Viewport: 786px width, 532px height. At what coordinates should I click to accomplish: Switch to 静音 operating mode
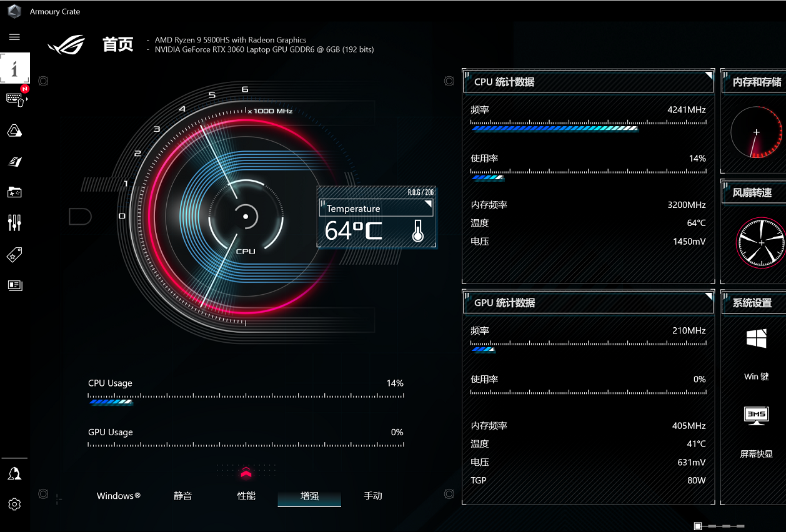(183, 496)
